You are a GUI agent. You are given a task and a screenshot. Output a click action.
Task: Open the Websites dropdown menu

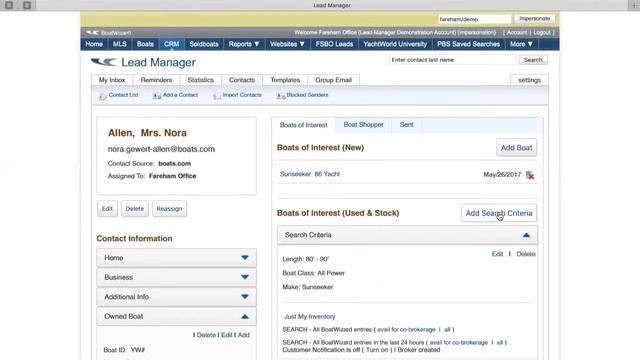point(287,44)
